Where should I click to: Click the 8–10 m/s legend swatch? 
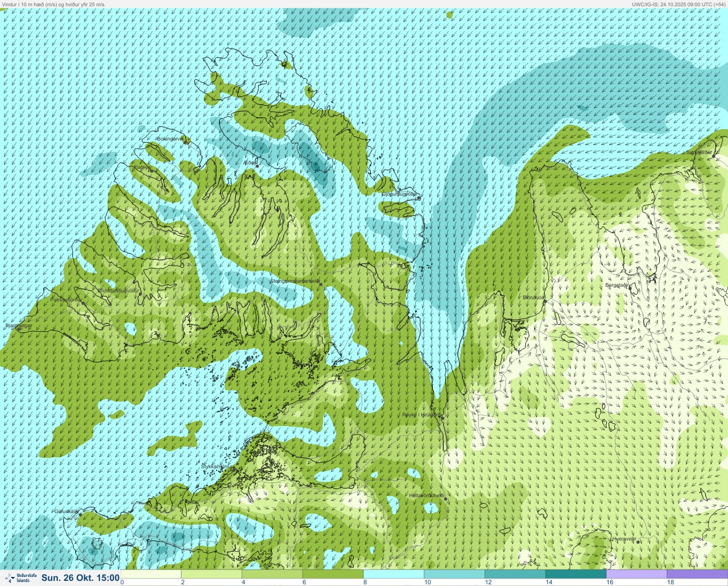[394, 574]
